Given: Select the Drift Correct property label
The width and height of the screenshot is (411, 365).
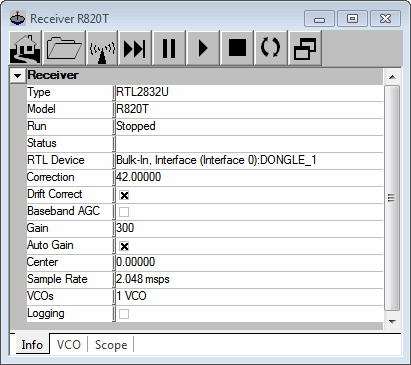Looking at the screenshot, I should (x=55, y=194).
